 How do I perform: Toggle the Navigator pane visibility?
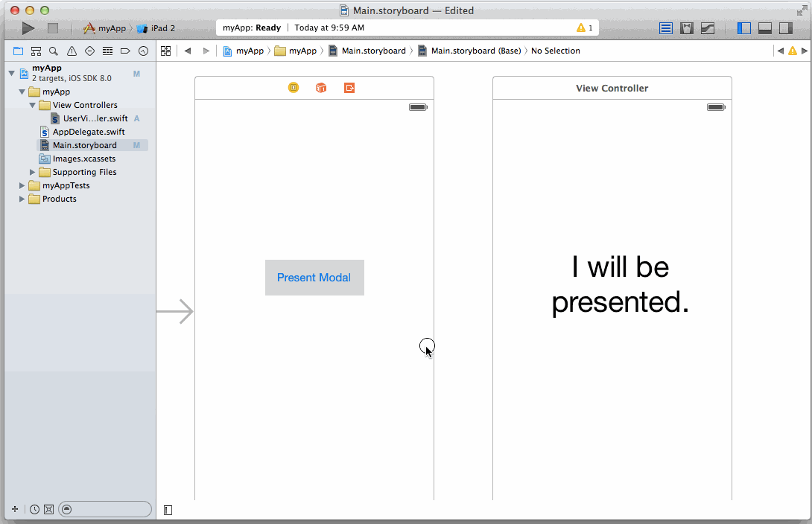[x=744, y=28]
